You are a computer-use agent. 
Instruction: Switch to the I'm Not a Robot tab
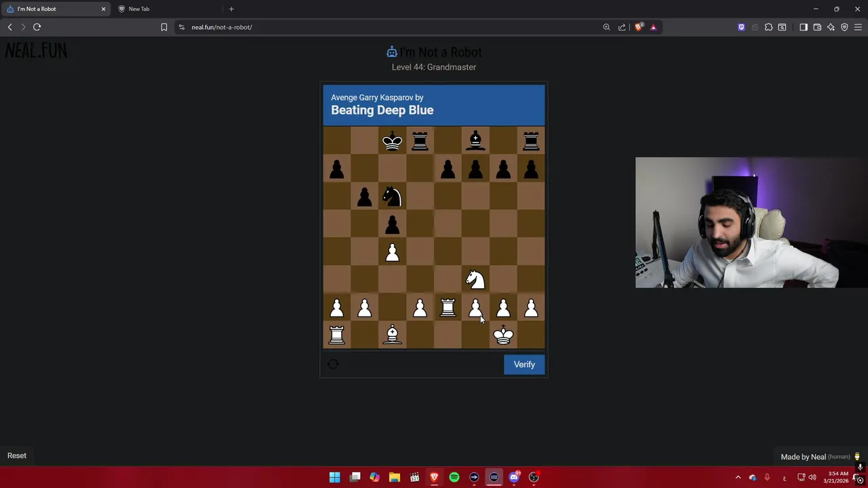tap(56, 9)
